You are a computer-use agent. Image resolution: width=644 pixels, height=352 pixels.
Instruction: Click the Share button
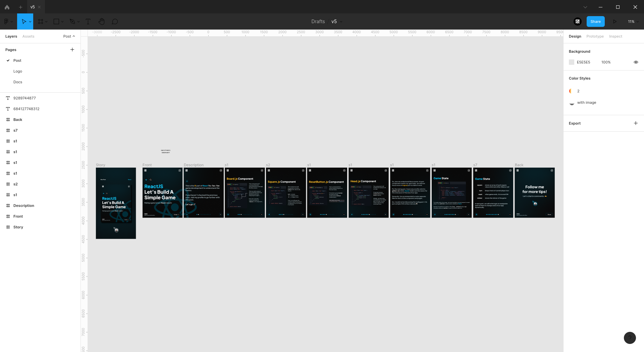pyautogui.click(x=596, y=21)
